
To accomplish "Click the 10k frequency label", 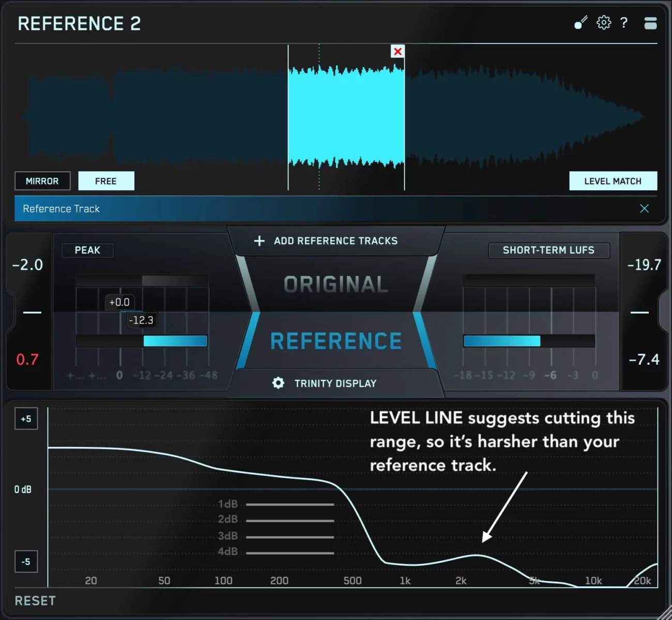I will tap(593, 581).
